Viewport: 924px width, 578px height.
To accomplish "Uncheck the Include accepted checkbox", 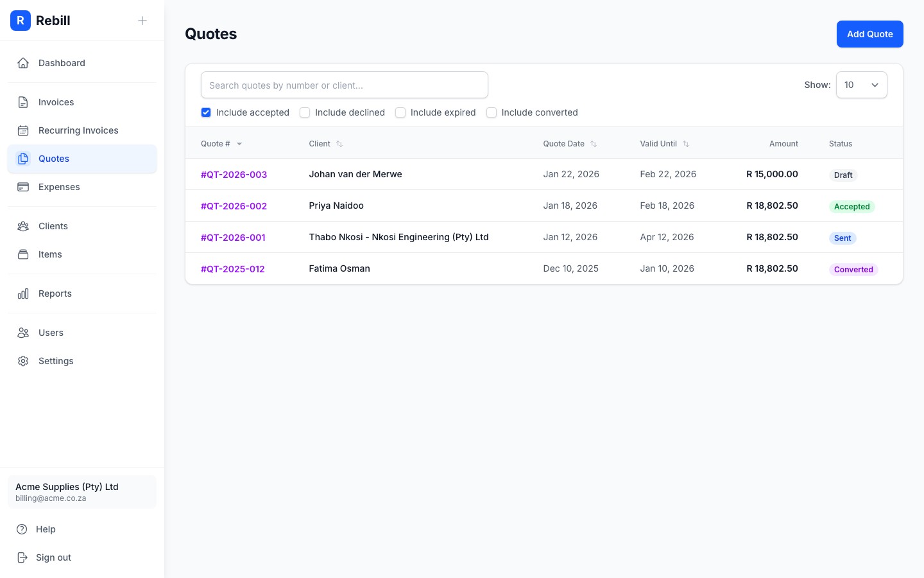I will tap(206, 112).
